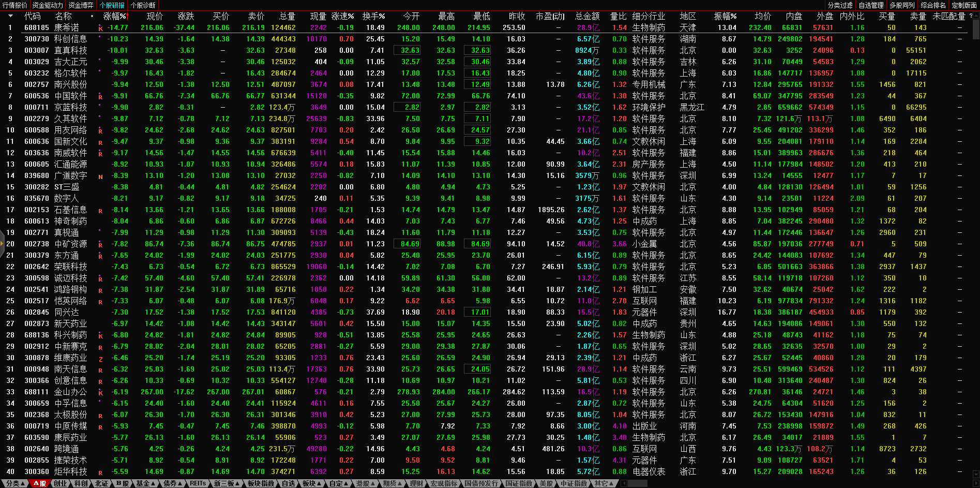This screenshot has width=980, height=488.
Task: Click the scroll-left arrow after bottom tabs
Action: 624,483
